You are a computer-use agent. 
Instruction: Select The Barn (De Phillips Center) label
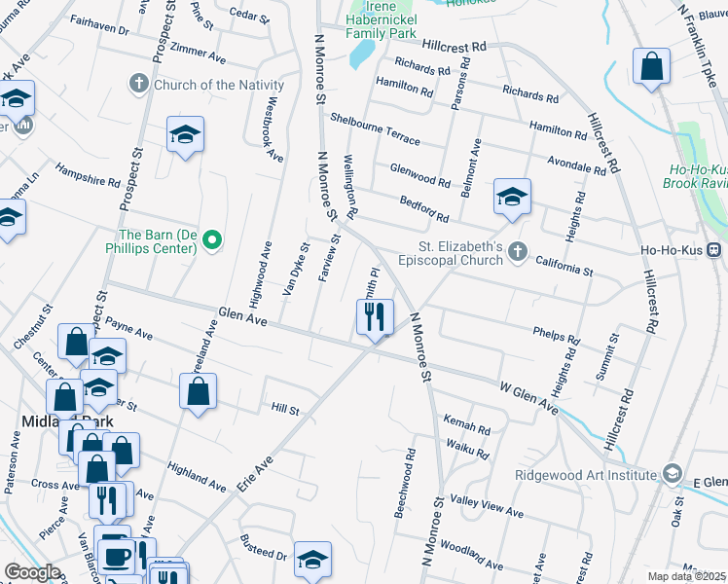(152, 241)
